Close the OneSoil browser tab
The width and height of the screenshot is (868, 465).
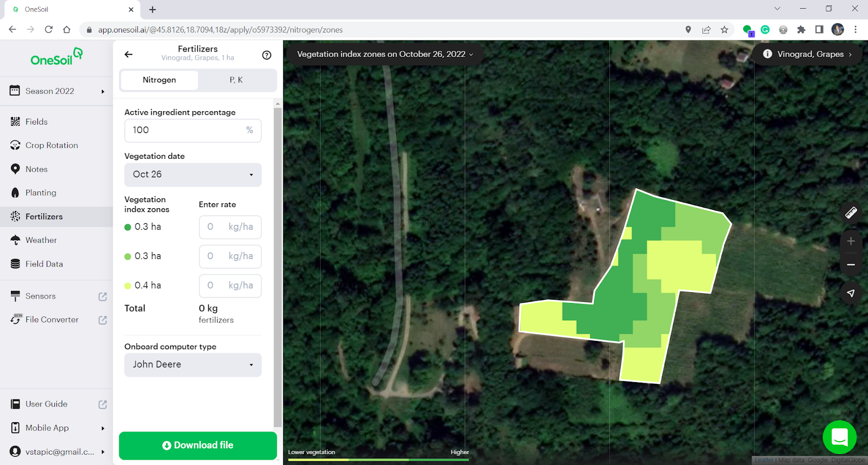[131, 9]
